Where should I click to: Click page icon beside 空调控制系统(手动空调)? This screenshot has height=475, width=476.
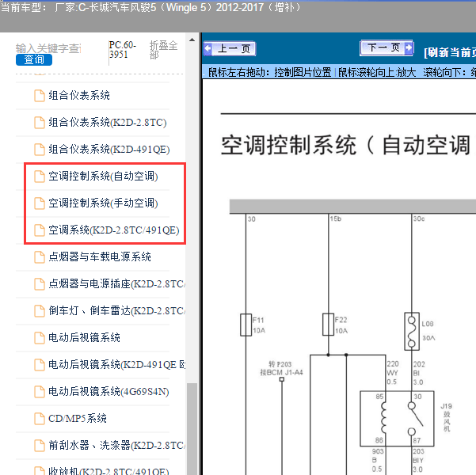click(x=39, y=203)
